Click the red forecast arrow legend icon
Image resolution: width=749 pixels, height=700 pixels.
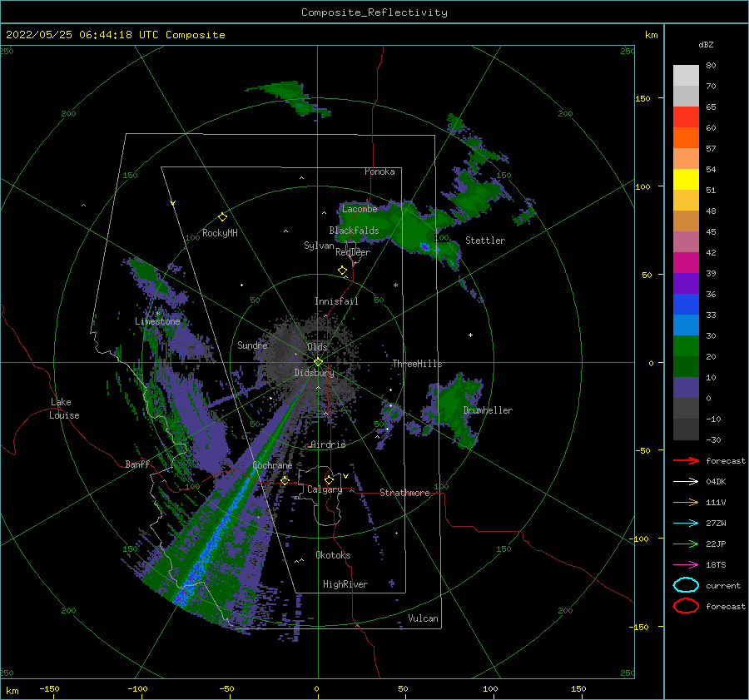[686, 460]
